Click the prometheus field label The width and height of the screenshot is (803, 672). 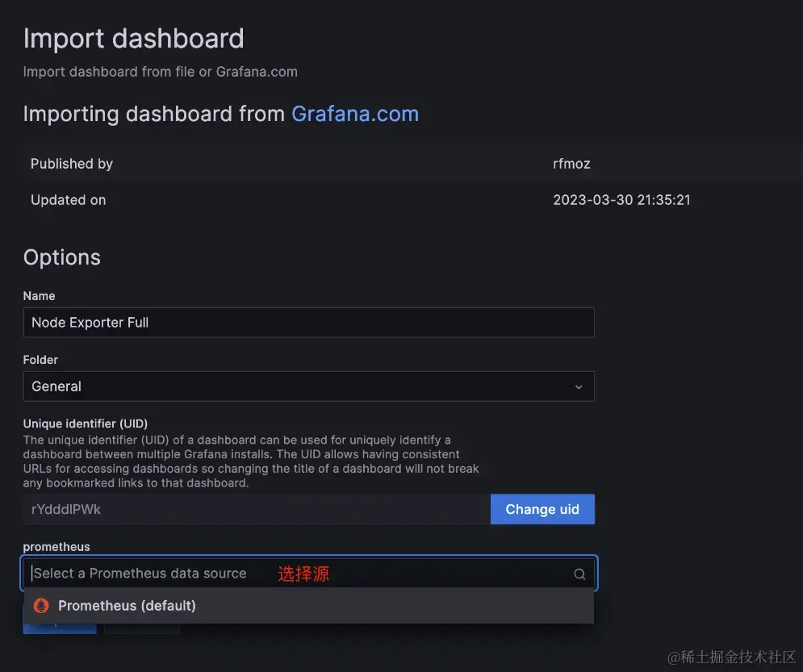pos(56,547)
